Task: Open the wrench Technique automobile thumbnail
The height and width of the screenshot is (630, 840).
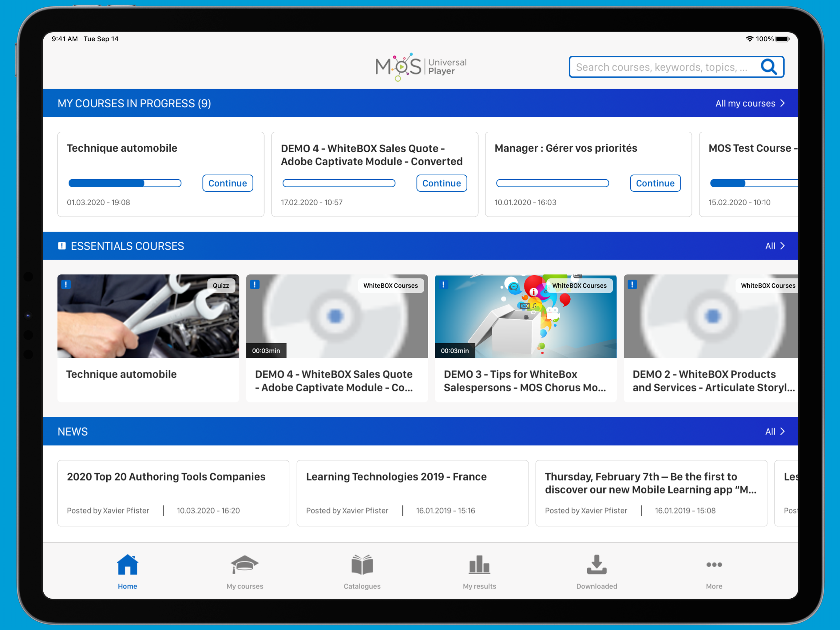Action: point(148,316)
